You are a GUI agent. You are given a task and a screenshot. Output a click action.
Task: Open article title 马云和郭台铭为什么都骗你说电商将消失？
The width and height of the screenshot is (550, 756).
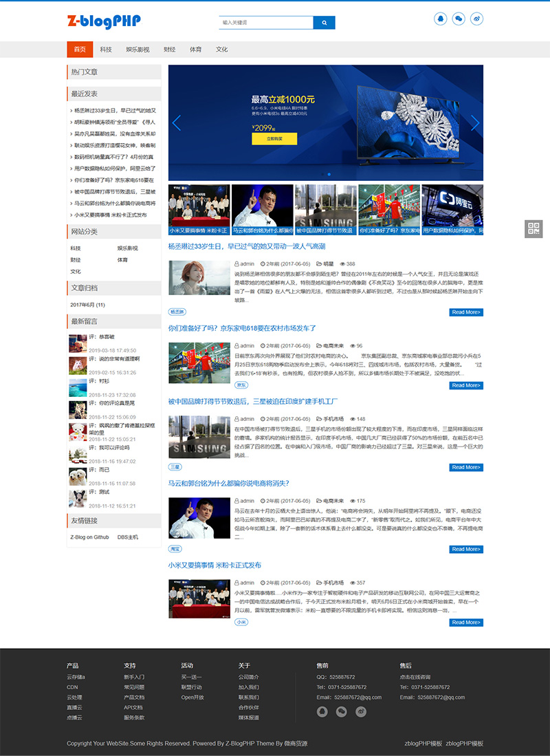[x=228, y=484]
